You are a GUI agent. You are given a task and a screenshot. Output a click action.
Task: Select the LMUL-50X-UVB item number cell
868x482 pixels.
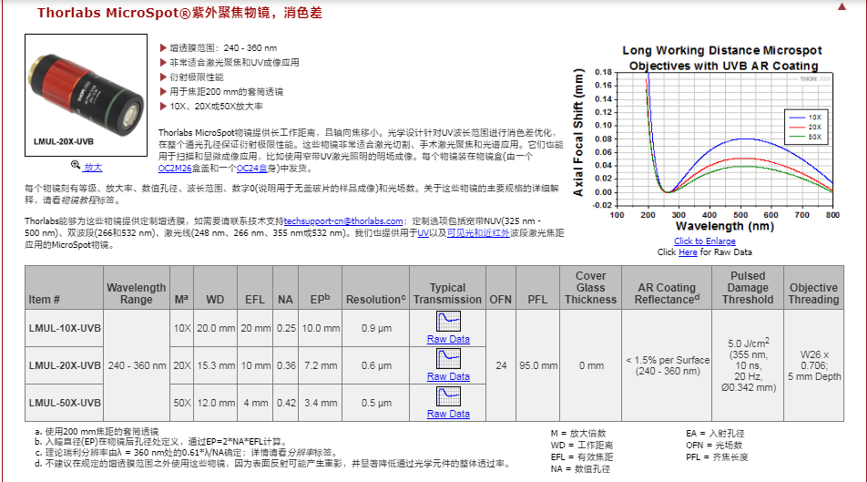coord(65,403)
